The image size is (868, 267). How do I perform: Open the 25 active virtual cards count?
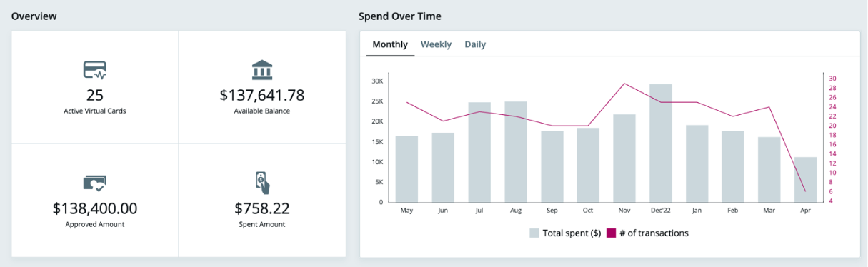point(95,95)
